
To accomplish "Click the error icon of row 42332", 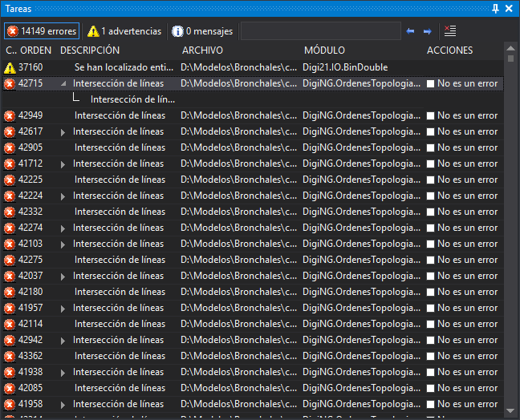I will (10, 212).
